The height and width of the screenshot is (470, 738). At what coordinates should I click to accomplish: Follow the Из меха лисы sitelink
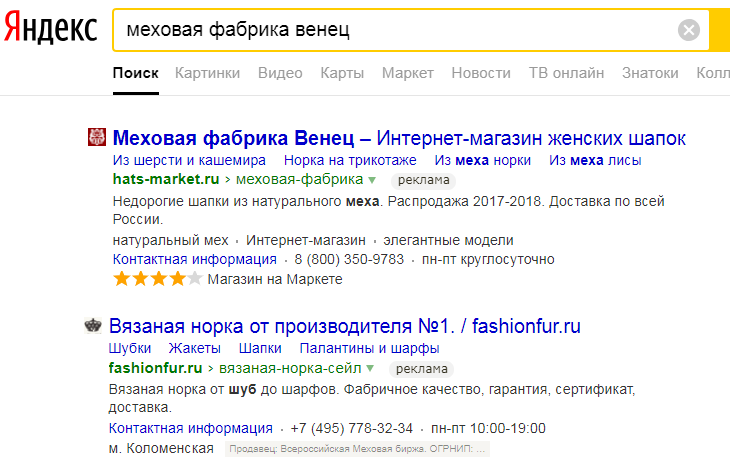595,160
